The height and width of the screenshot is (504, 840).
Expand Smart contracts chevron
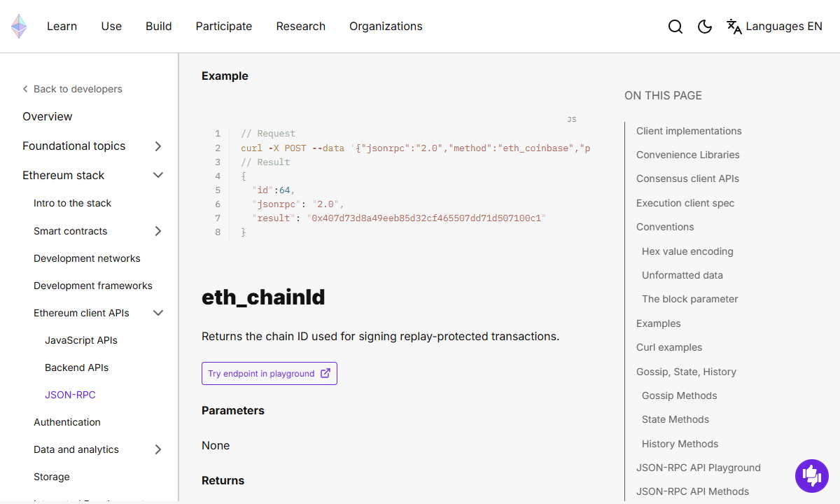158,231
